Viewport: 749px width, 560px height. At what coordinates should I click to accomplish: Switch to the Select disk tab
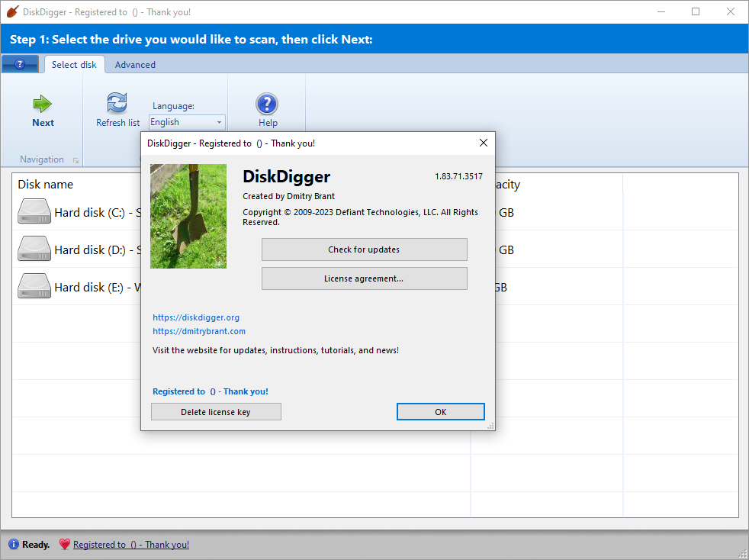coord(74,65)
